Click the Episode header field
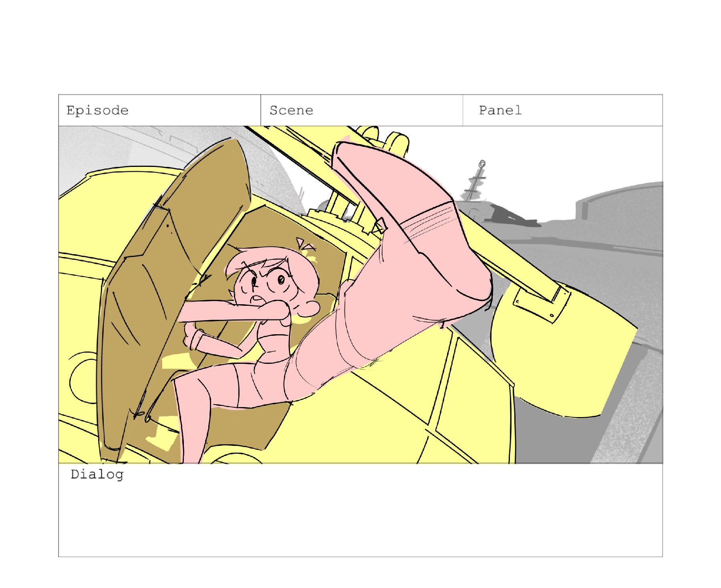Image resolution: width=721 pixels, height=588 pixels. [159, 110]
